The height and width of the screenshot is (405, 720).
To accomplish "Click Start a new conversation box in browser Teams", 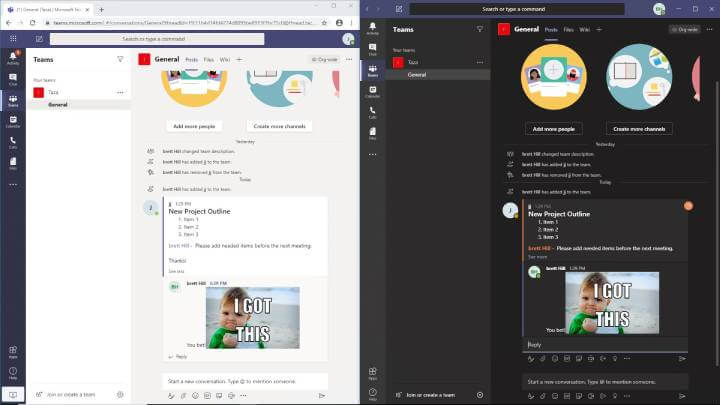I will coord(245,381).
